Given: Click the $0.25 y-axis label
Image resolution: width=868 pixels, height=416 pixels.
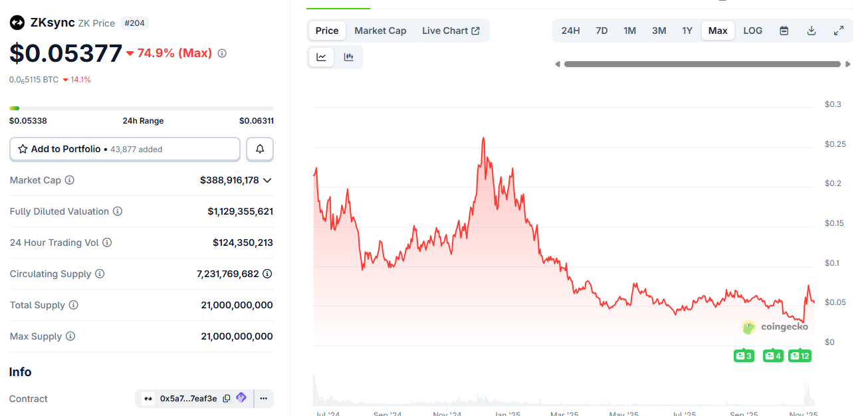Looking at the screenshot, I should pos(834,144).
